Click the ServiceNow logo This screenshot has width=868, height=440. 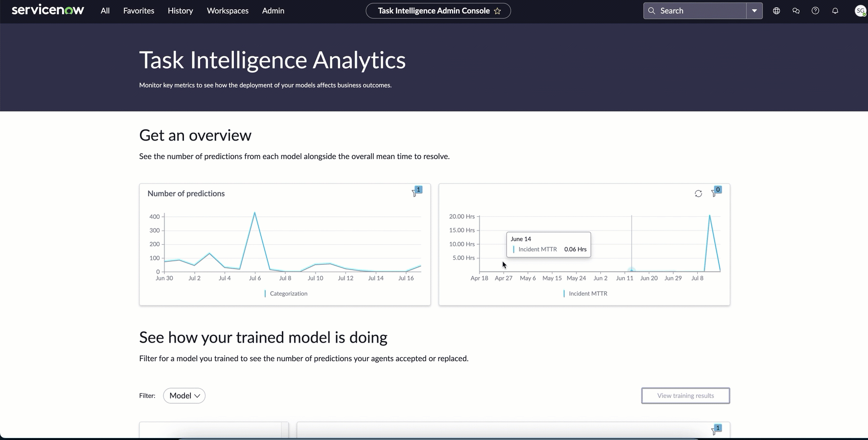click(x=48, y=10)
